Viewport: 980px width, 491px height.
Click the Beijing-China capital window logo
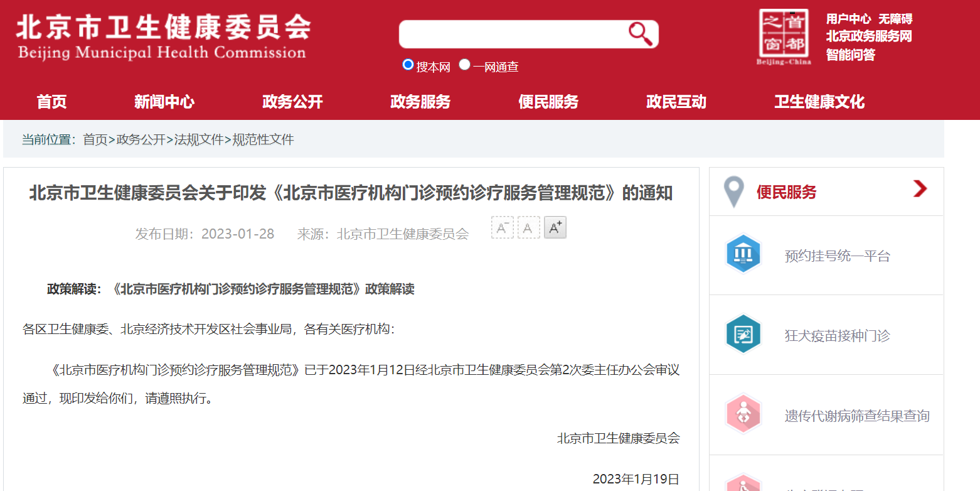[x=783, y=36]
